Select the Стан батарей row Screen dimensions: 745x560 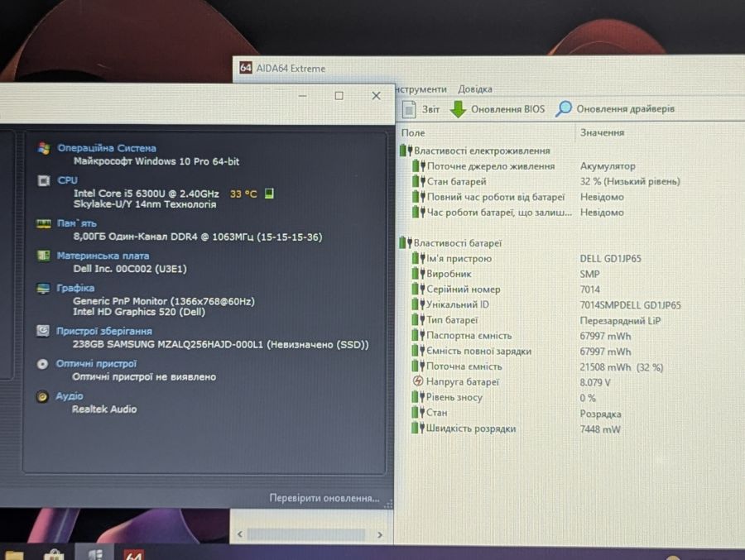(x=546, y=181)
